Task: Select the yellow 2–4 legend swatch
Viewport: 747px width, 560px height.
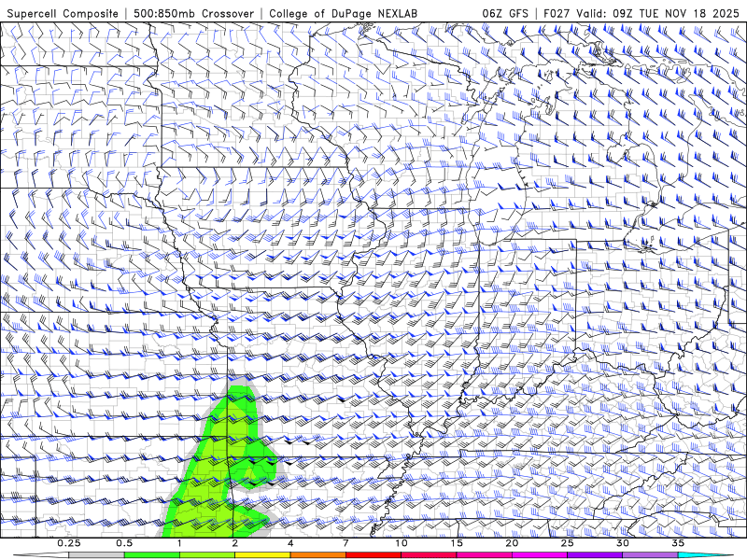Action: pos(262,555)
